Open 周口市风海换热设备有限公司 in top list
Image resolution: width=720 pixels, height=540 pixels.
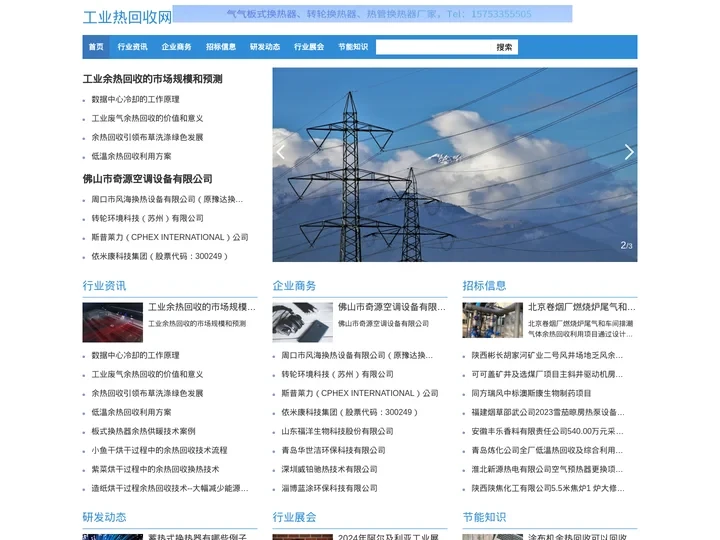point(167,199)
